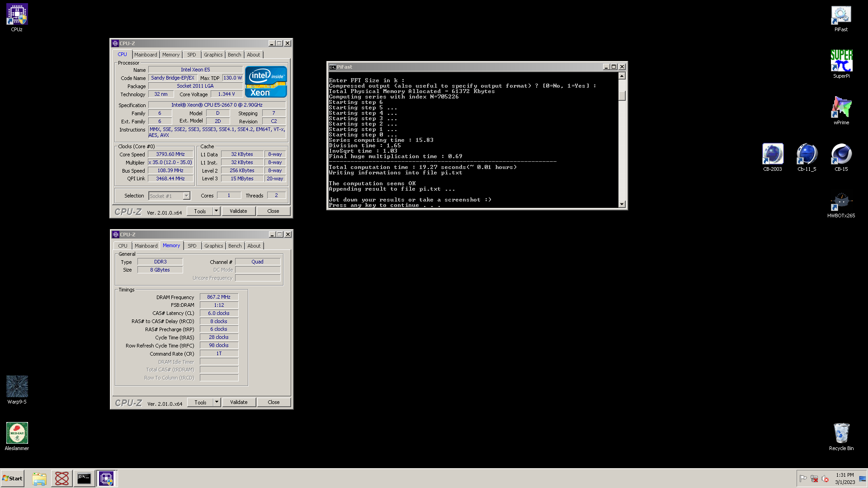The height and width of the screenshot is (488, 868).
Task: Open the Warp9-S desktop icon
Action: (17, 390)
